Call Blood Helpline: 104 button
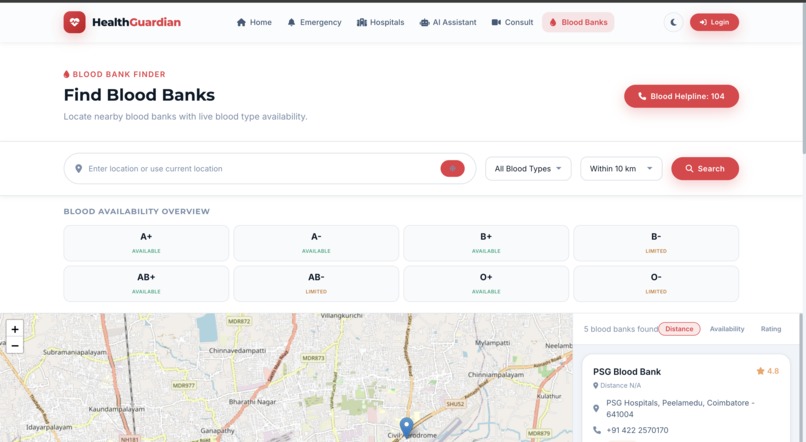This screenshot has width=806, height=442. (x=681, y=96)
